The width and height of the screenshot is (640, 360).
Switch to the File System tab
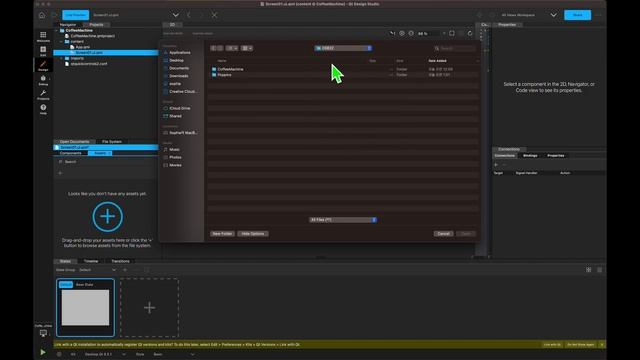tap(111, 142)
